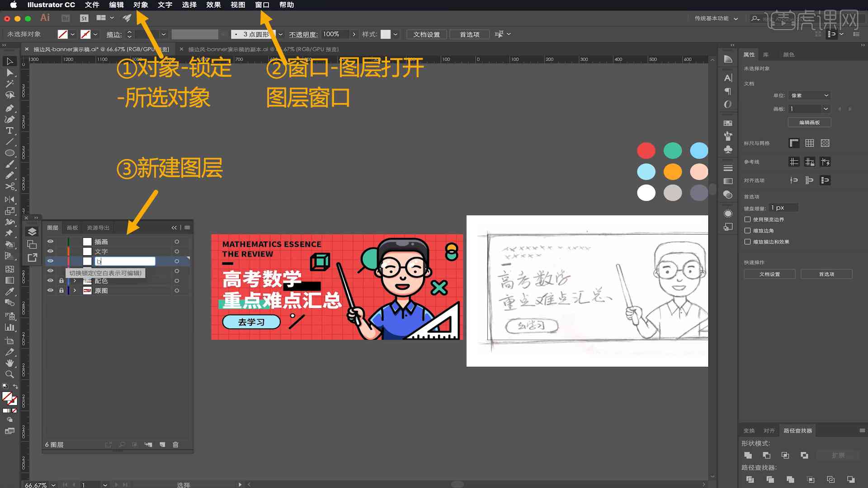Select the Type tool in toolbar
Screen dimensions: 868x488
pos(9,130)
